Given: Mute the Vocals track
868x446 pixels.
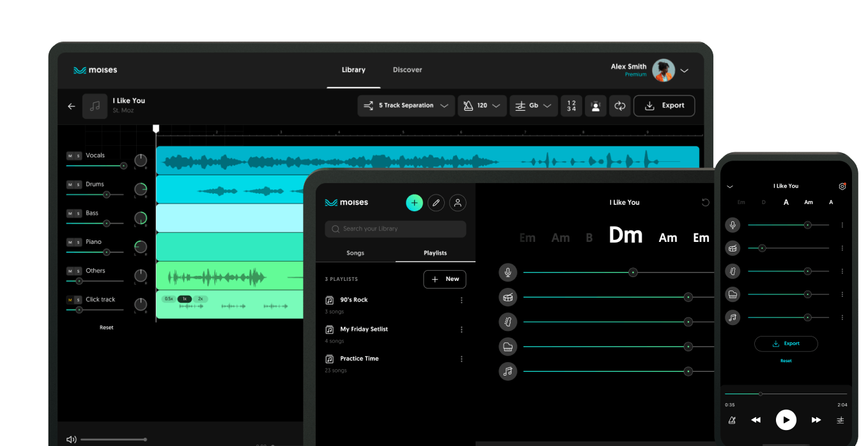Looking at the screenshot, I should [70, 156].
